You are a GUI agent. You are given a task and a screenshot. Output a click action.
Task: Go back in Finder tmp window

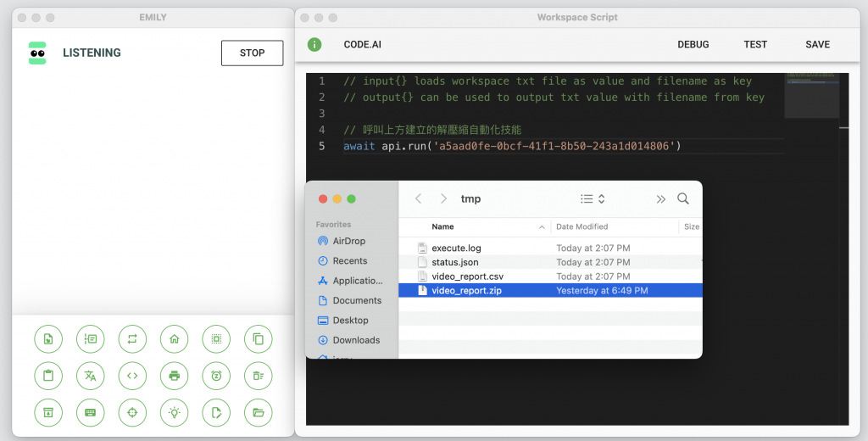[419, 199]
